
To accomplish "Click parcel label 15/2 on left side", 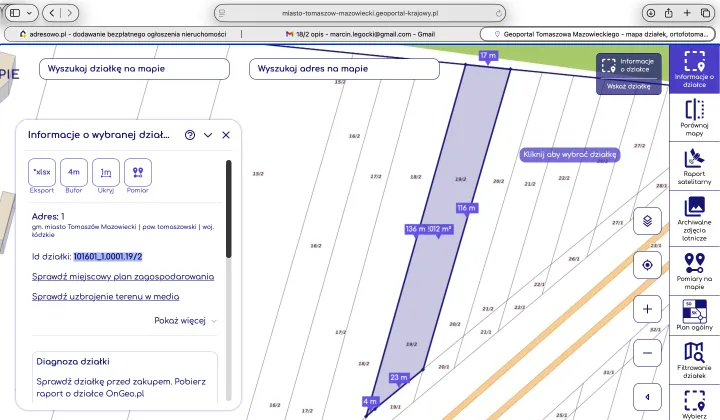I will tap(258, 174).
